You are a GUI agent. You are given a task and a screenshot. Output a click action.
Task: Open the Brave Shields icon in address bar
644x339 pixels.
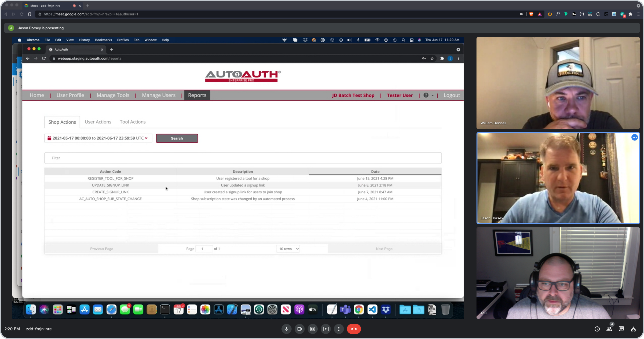click(531, 14)
